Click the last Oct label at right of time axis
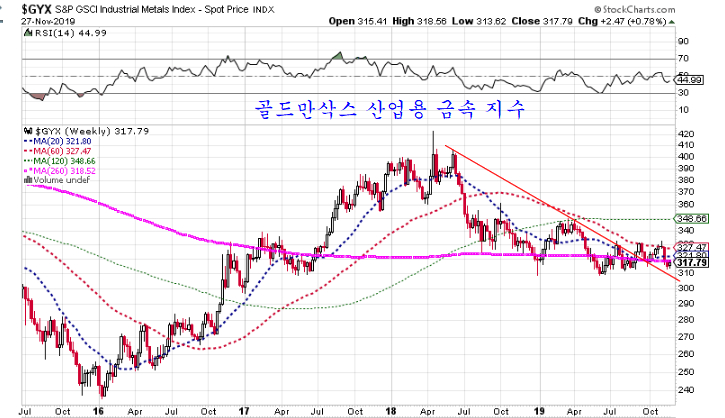 point(651,411)
